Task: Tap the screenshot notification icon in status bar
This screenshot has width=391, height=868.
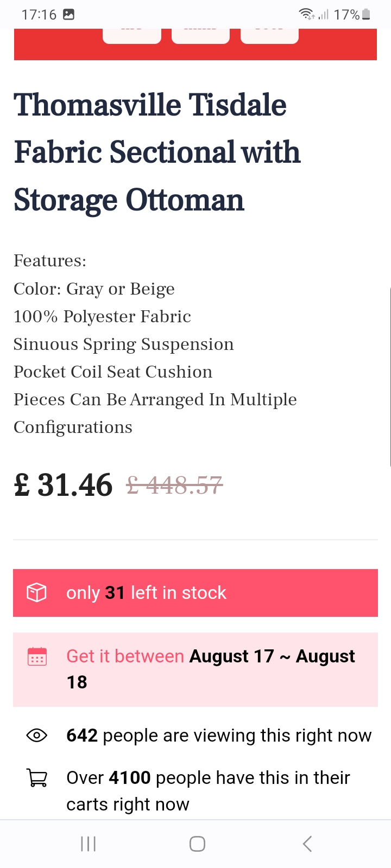Action: click(68, 14)
